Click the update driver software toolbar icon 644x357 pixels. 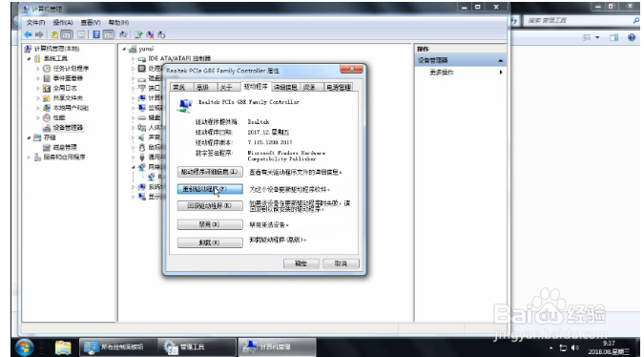pos(138,35)
